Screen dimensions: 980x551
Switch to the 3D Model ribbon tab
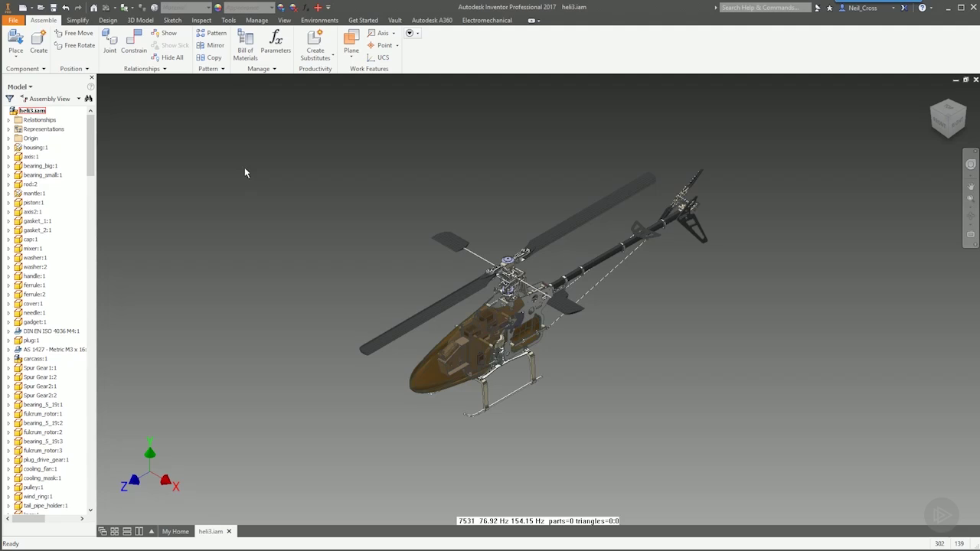[140, 21]
